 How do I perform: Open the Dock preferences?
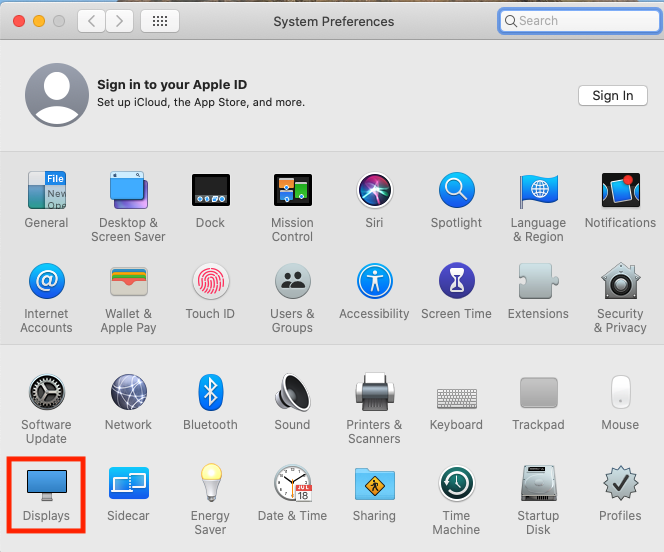[x=210, y=190]
